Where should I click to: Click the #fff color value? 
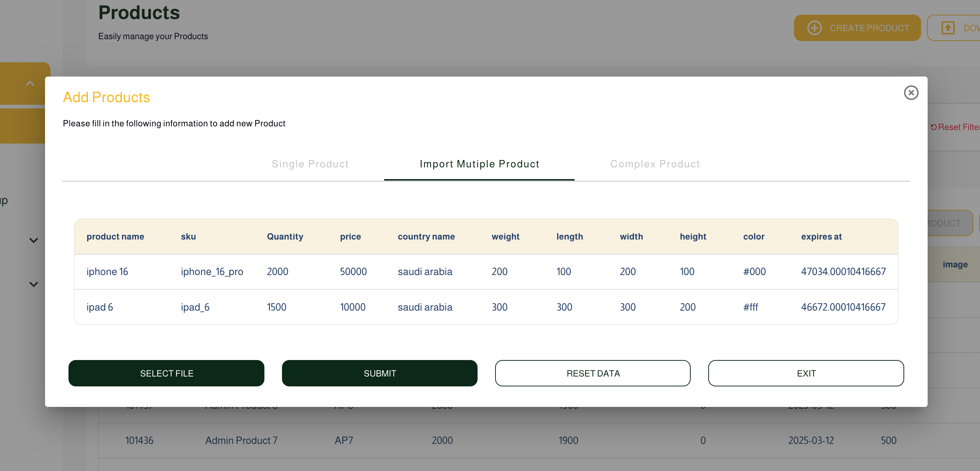point(751,307)
